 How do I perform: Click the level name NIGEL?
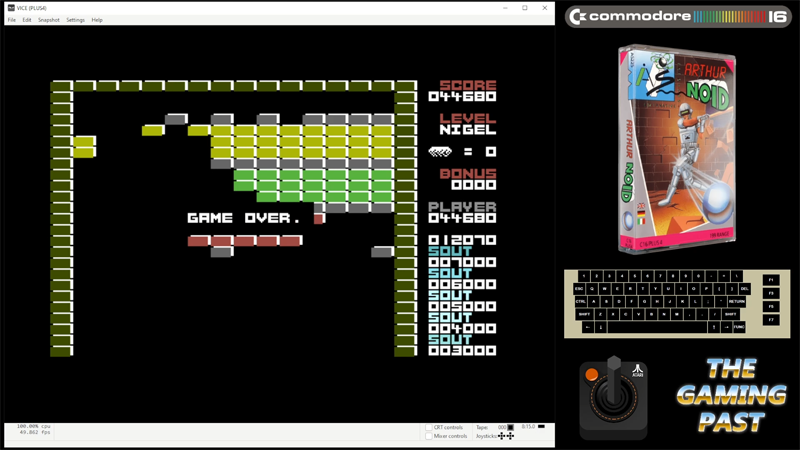coord(468,130)
